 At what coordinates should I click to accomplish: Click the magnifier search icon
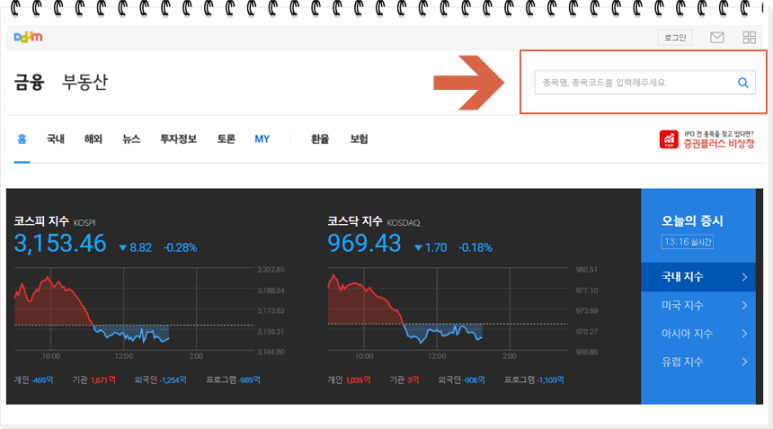click(743, 83)
